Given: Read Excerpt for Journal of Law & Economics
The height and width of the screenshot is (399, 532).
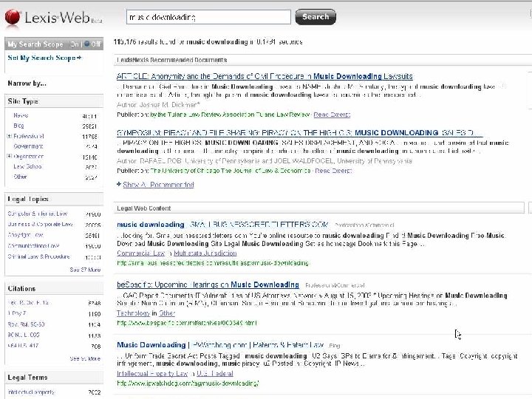Looking at the screenshot, I should (334, 171).
